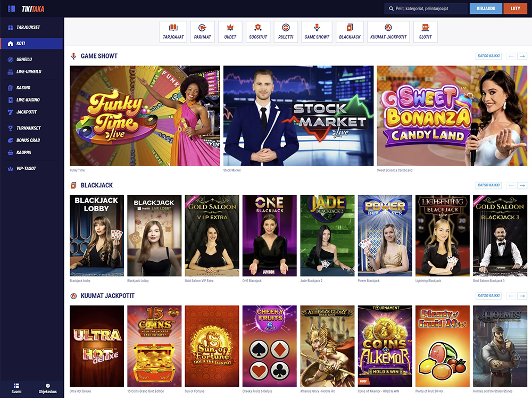Click Katso kaikki for Blackjack
This screenshot has height=398, width=532.
click(x=488, y=185)
